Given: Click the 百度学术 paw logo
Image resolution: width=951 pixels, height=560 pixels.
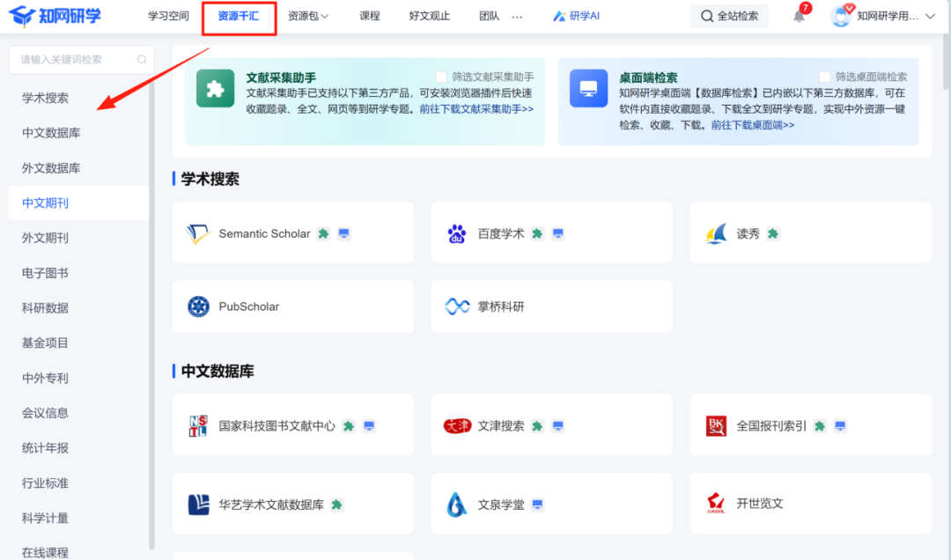Looking at the screenshot, I should [457, 233].
